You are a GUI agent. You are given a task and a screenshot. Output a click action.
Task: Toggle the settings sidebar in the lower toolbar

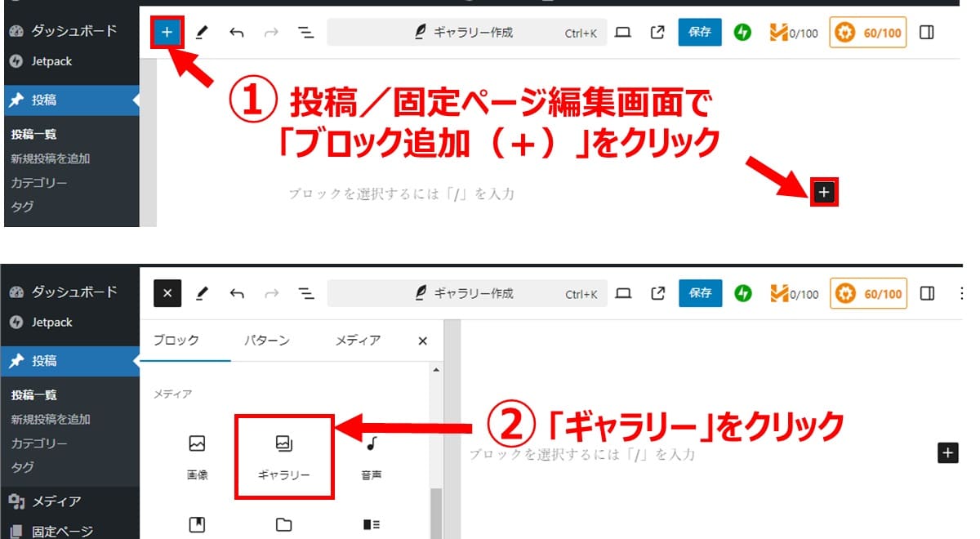click(927, 293)
